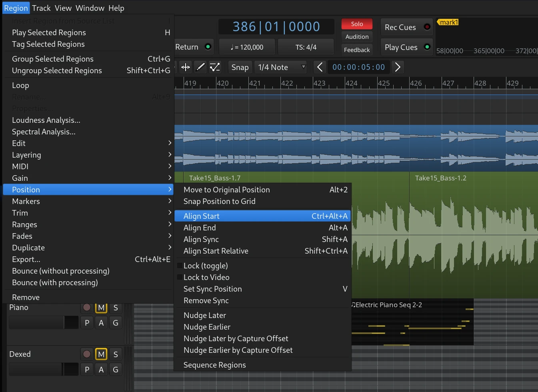This screenshot has height=392, width=538.
Task: Click the Play Cues button
Action: pos(407,47)
